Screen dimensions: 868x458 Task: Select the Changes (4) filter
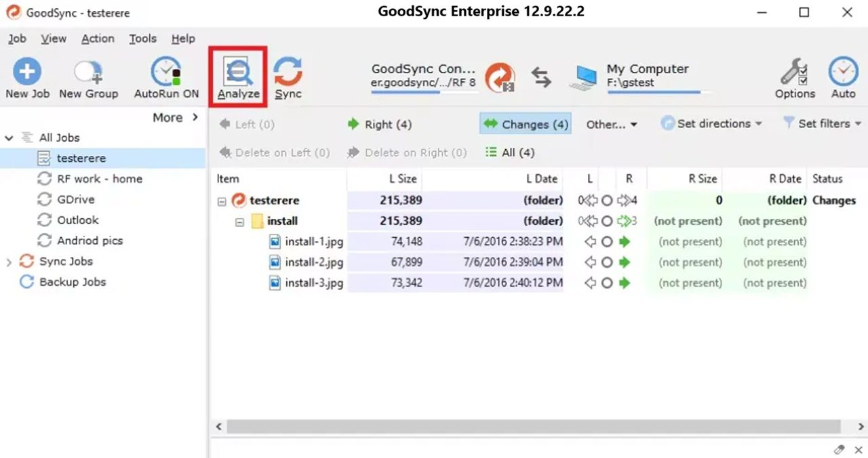[x=526, y=124]
